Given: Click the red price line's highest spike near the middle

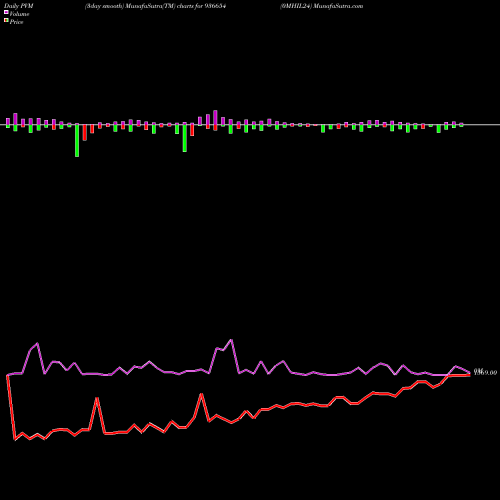Looking at the screenshot, I should pyautogui.click(x=201, y=394).
